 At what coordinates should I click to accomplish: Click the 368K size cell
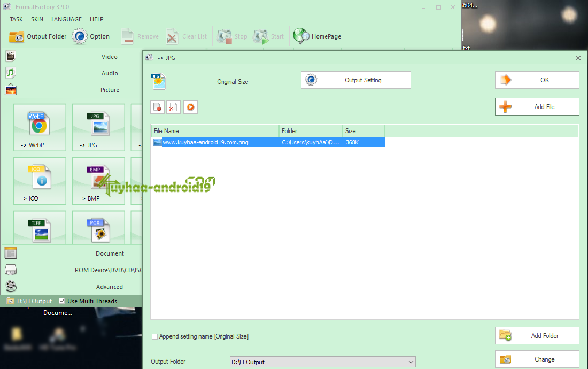pyautogui.click(x=352, y=142)
